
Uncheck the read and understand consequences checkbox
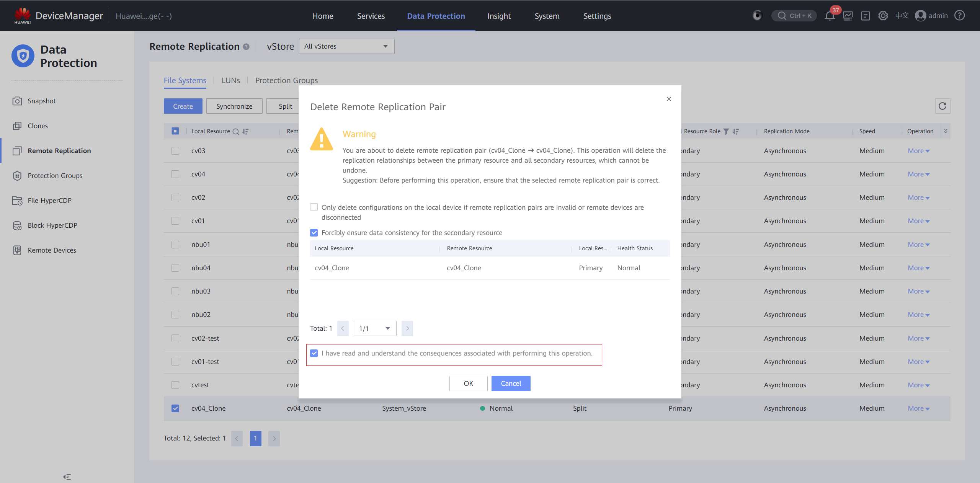tap(314, 353)
